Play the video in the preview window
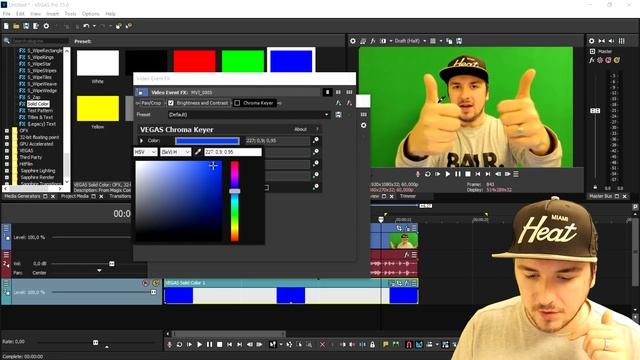The height and width of the screenshot is (360, 640). pyautogui.click(x=448, y=174)
